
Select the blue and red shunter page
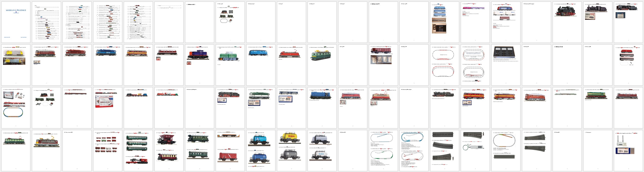[x=199, y=65]
